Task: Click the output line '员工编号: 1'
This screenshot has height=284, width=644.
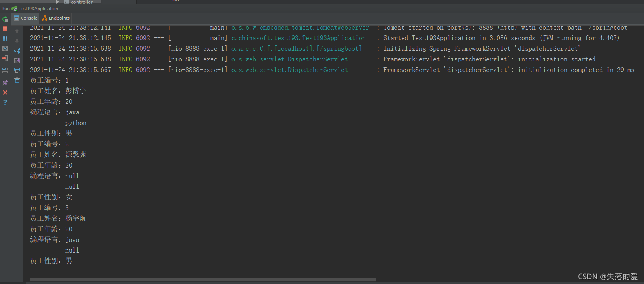Action: 50,80
